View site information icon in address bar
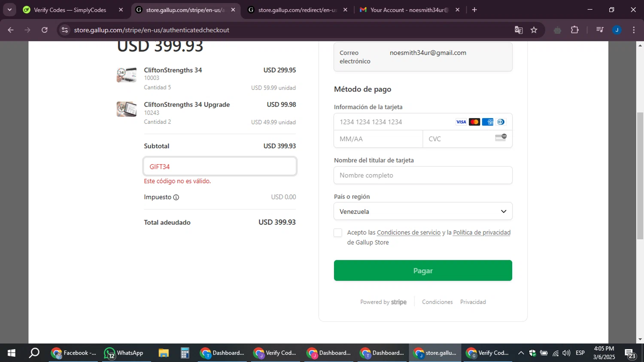Image resolution: width=644 pixels, height=362 pixels. 65,30
